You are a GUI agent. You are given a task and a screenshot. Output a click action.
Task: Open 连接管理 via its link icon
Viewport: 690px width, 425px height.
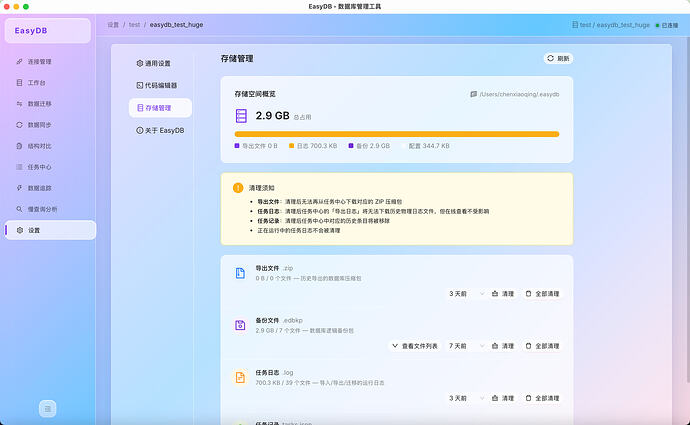point(19,62)
